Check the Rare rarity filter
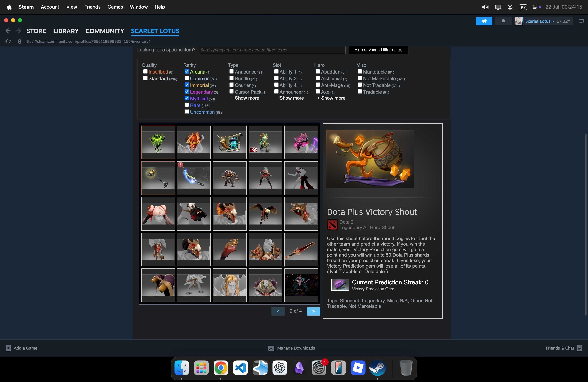 [187, 105]
